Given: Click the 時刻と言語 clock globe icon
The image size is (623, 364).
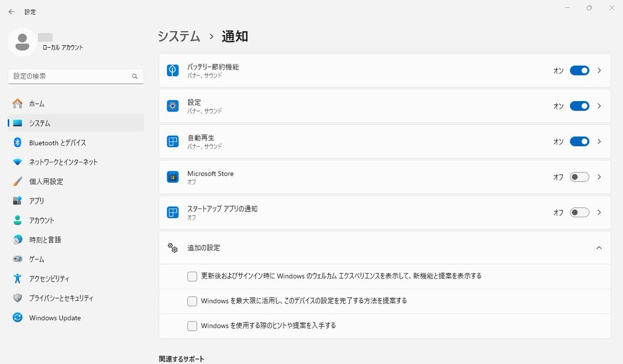Looking at the screenshot, I should (18, 240).
